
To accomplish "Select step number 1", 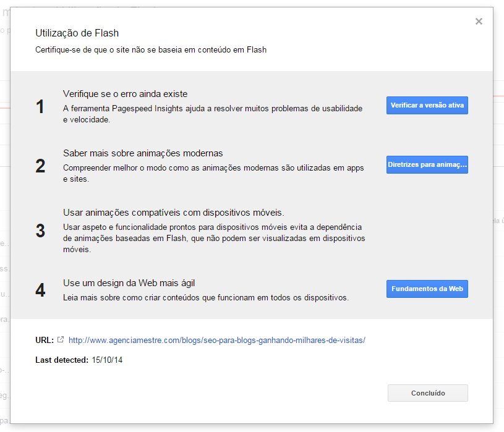I will 40,107.
